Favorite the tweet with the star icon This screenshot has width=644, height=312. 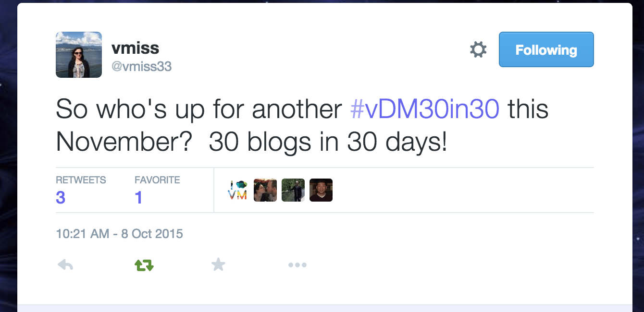(x=218, y=264)
